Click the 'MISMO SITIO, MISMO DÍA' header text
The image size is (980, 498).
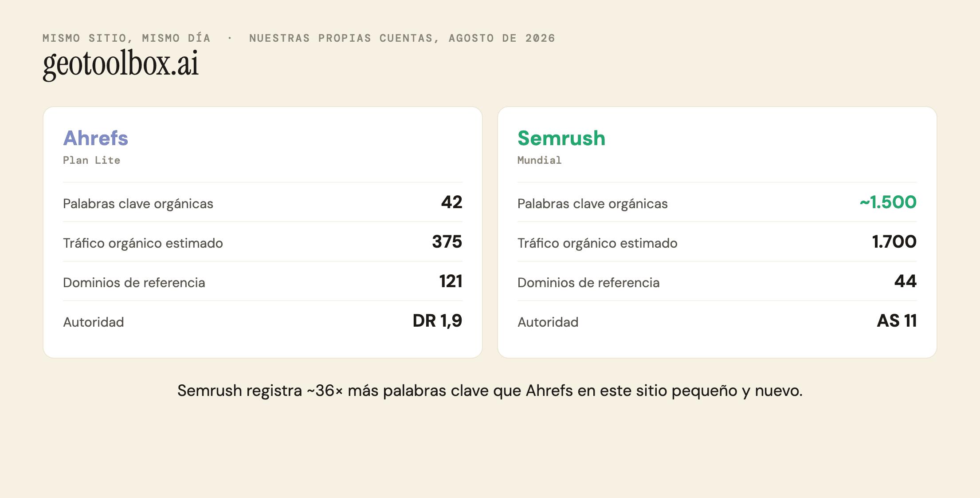tap(126, 38)
